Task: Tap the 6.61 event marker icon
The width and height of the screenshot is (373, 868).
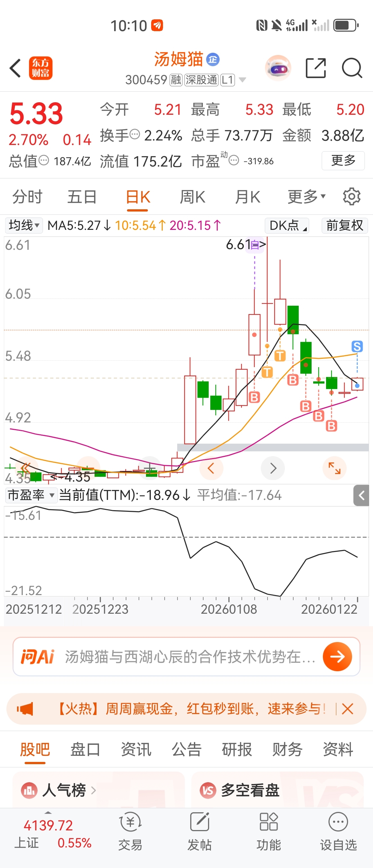Action: click(255, 245)
